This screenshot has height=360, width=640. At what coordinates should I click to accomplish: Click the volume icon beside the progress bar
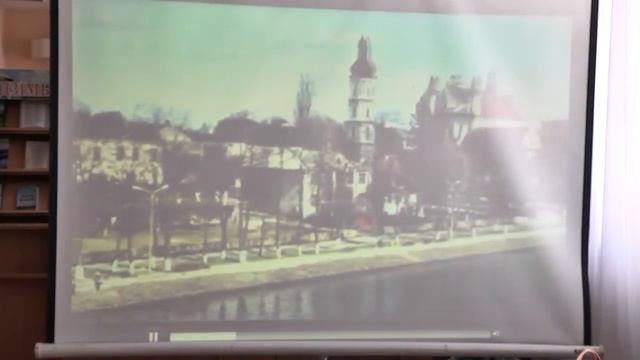click(x=496, y=334)
